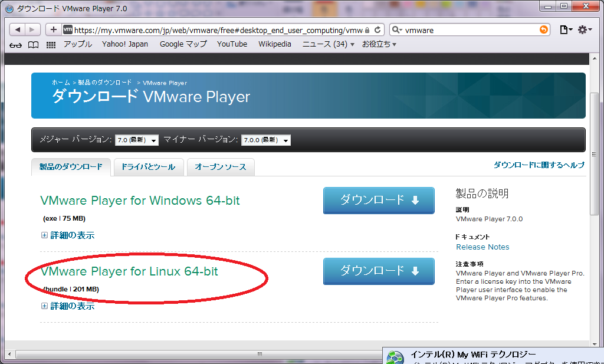Expand 詳細の表示 under Linux 64-bit

click(68, 306)
